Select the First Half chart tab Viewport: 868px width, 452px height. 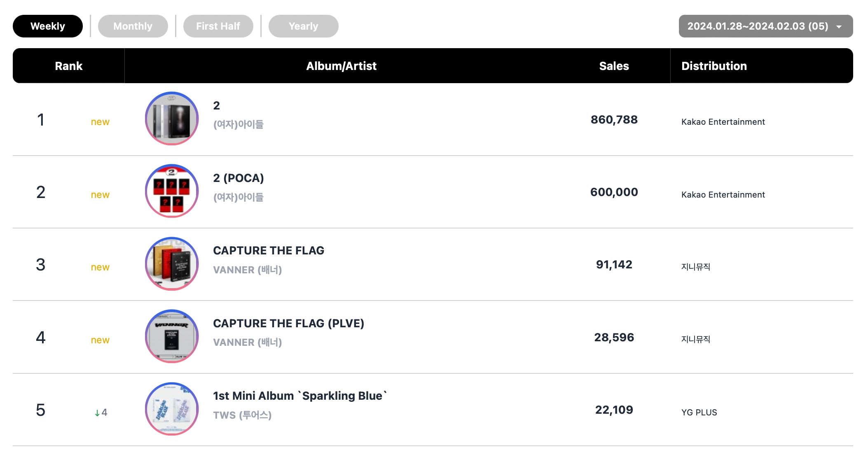coord(218,26)
